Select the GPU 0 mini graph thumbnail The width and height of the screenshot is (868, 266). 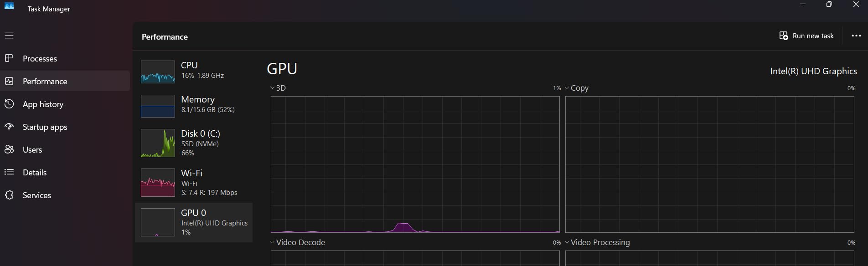pyautogui.click(x=158, y=222)
